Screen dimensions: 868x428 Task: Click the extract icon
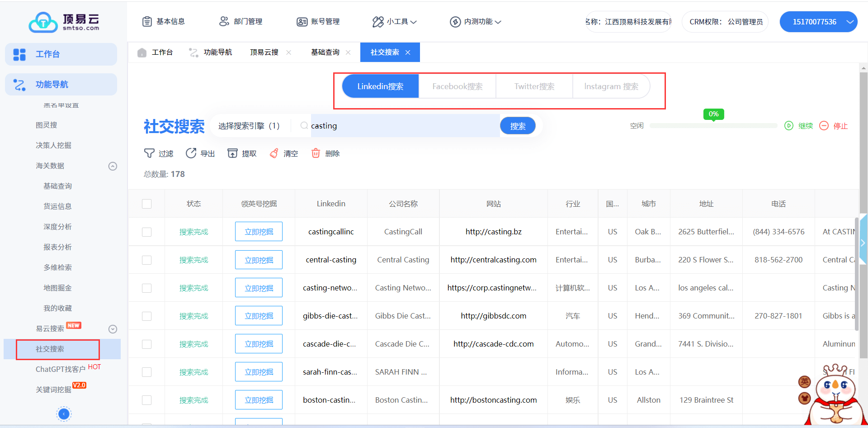tap(232, 153)
